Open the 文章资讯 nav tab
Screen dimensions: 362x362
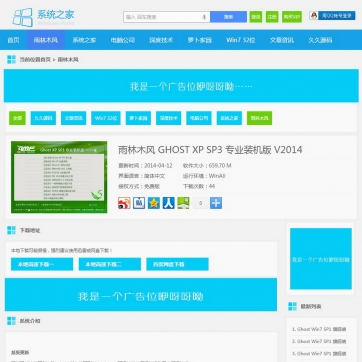(282, 40)
